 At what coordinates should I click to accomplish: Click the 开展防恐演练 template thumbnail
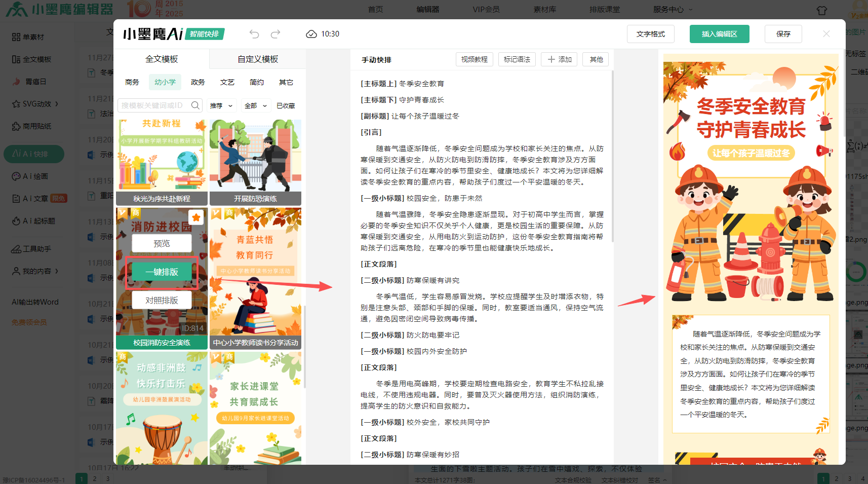[255, 157]
